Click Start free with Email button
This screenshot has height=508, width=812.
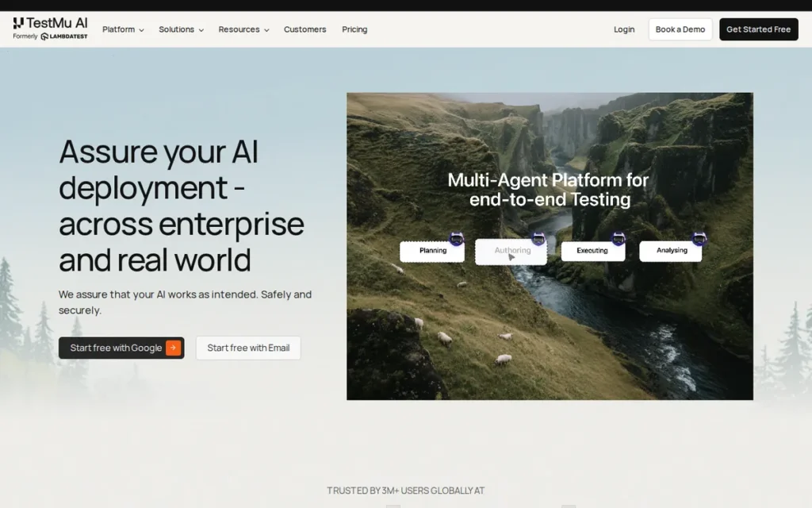coord(248,348)
